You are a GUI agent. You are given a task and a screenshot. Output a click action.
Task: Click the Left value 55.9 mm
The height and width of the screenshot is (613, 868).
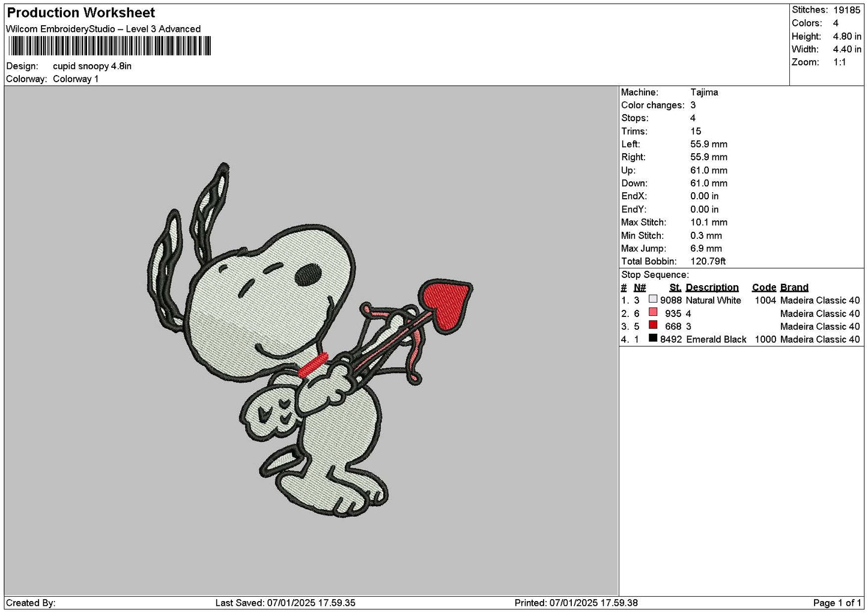[709, 144]
